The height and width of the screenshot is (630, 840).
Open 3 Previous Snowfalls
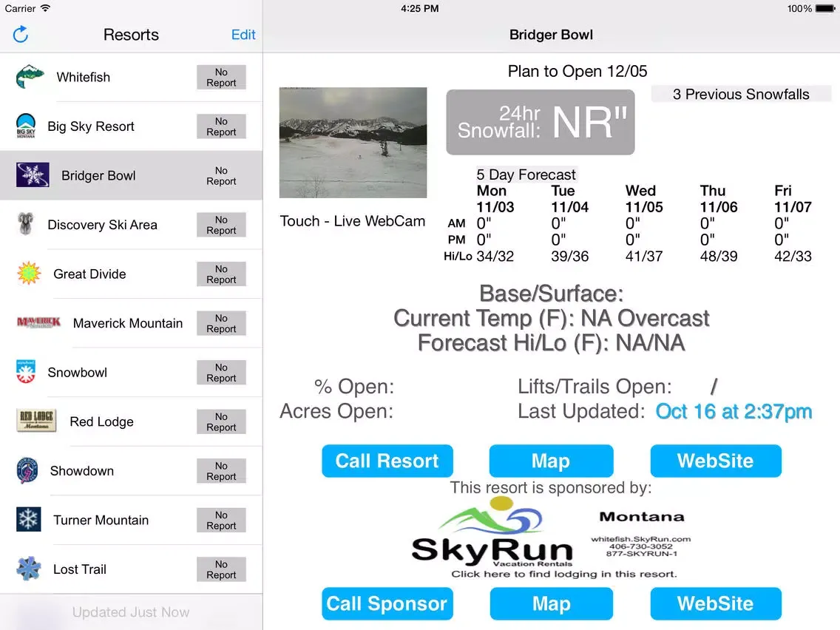741,95
